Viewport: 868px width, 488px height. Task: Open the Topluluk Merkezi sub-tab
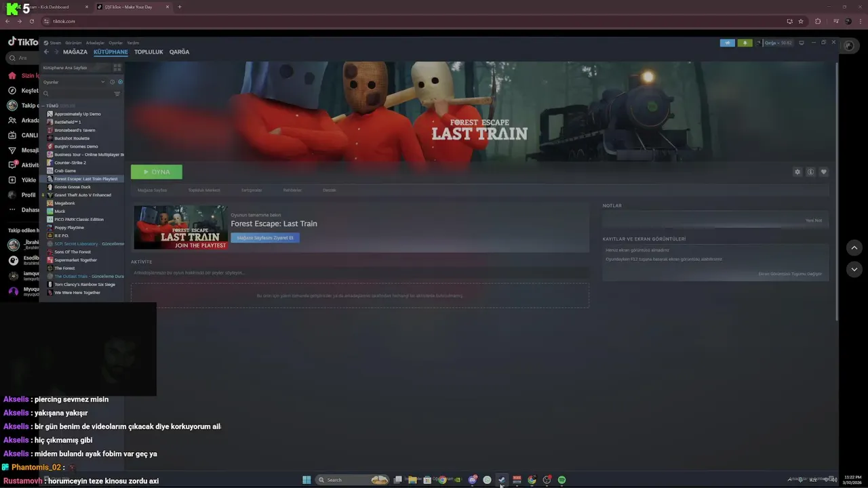204,190
